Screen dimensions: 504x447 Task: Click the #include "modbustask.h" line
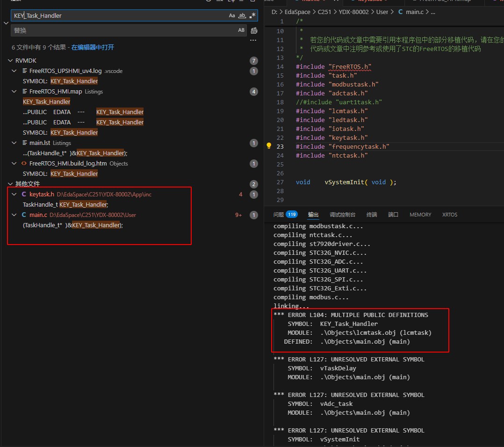click(337, 84)
